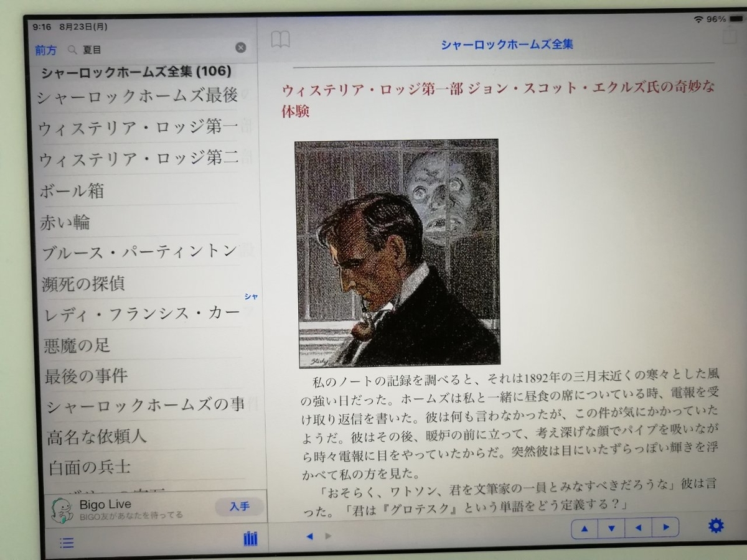
Task: Tap the 前方 search mode button
Action: [x=45, y=50]
